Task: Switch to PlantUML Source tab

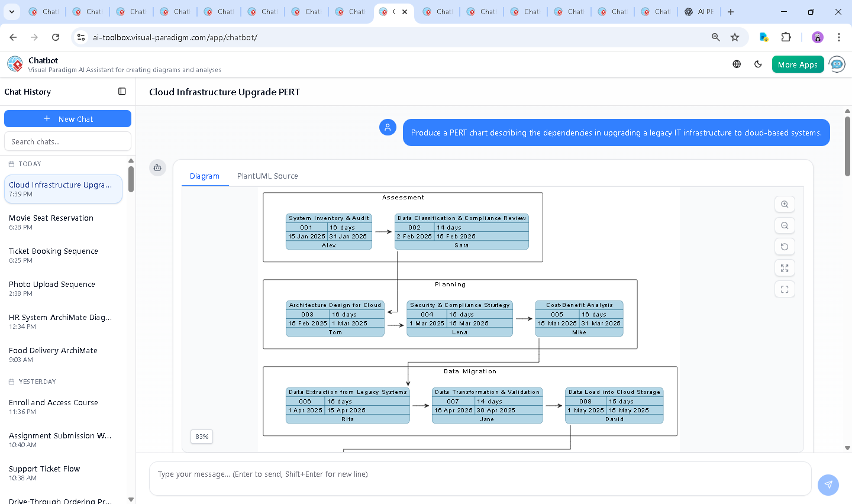Action: [x=267, y=176]
